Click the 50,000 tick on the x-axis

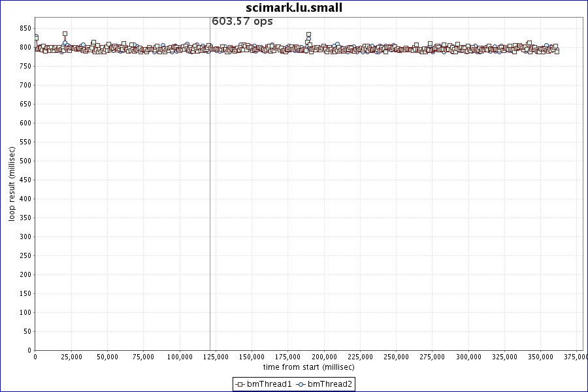(x=107, y=357)
